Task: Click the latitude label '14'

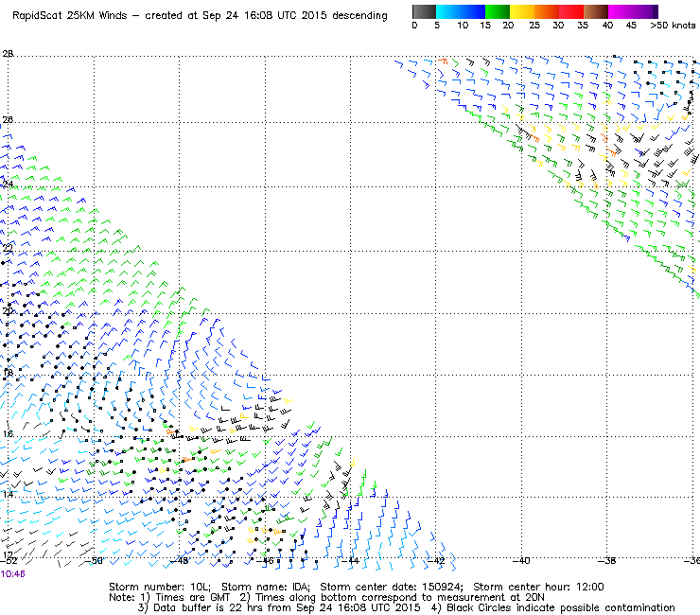Action: click(x=8, y=495)
